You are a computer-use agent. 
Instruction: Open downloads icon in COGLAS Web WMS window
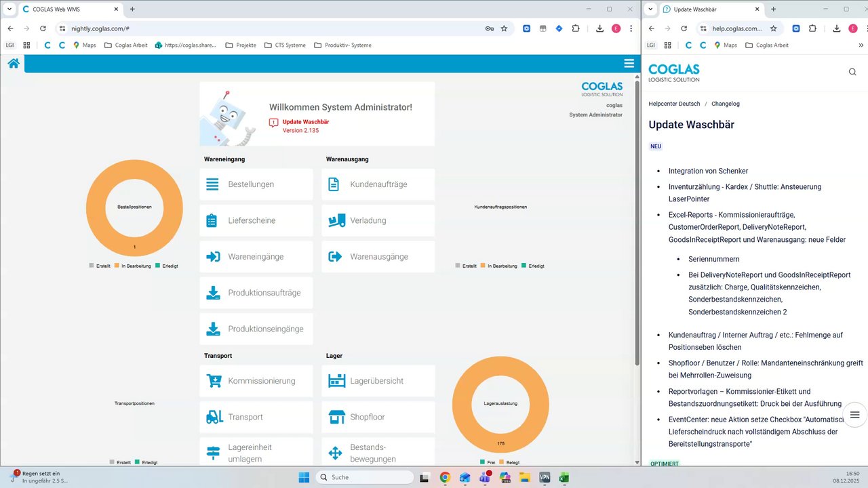click(599, 28)
